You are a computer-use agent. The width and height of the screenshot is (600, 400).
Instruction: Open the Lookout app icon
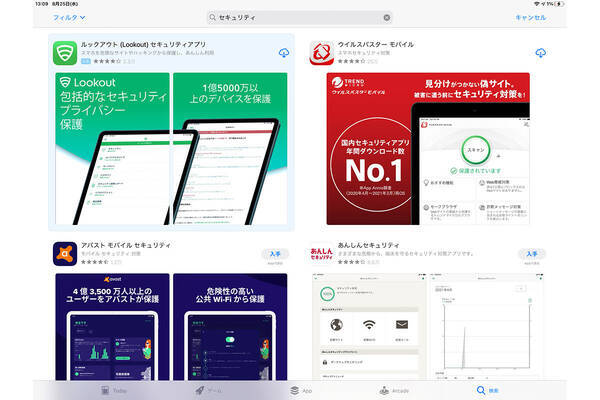[65, 53]
